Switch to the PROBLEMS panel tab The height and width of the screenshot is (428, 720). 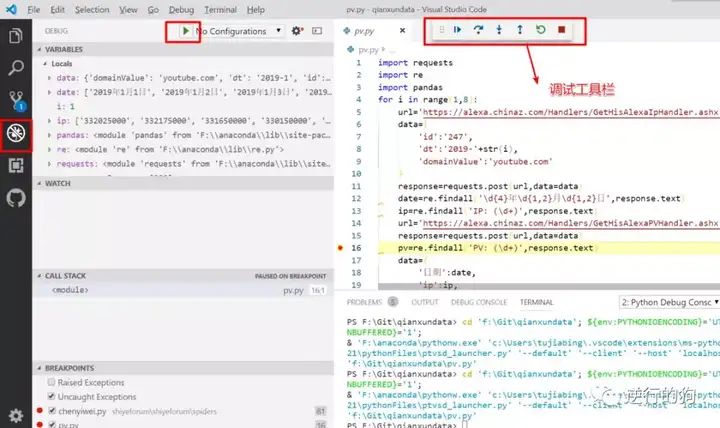coord(364,302)
